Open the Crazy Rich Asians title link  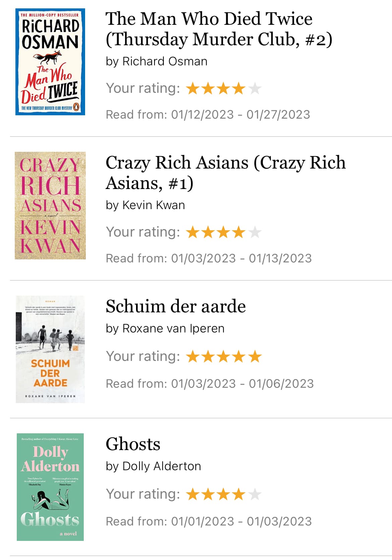[x=225, y=173]
